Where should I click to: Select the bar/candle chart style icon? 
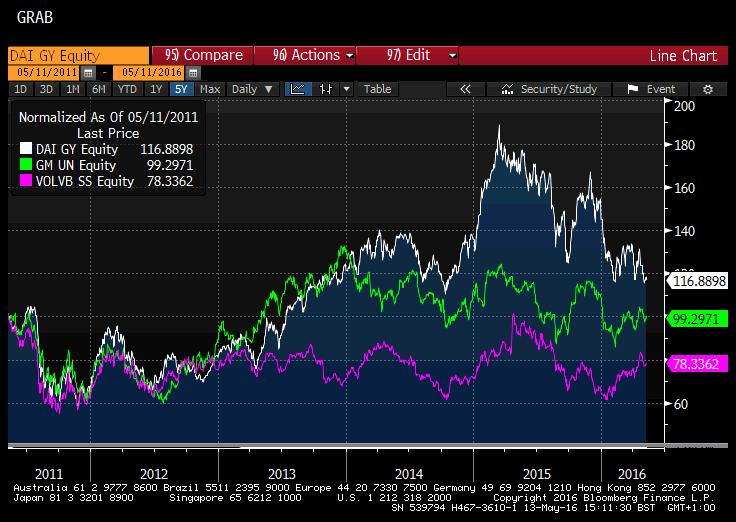point(326,89)
